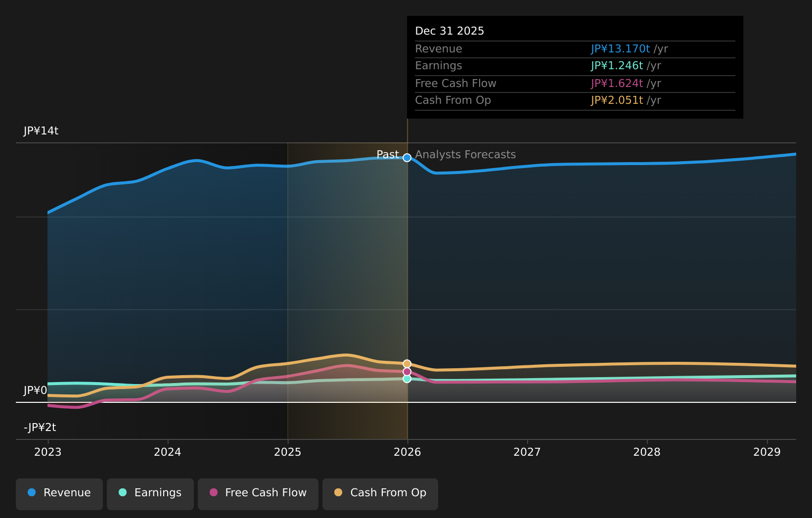Click the 2023 x-axis label
The image size is (812, 518).
click(48, 452)
